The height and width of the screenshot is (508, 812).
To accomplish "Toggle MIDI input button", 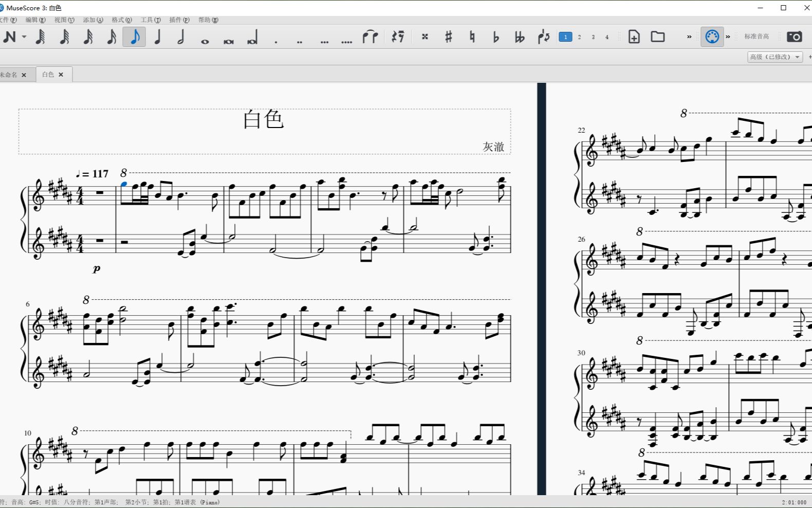I will pyautogui.click(x=712, y=37).
